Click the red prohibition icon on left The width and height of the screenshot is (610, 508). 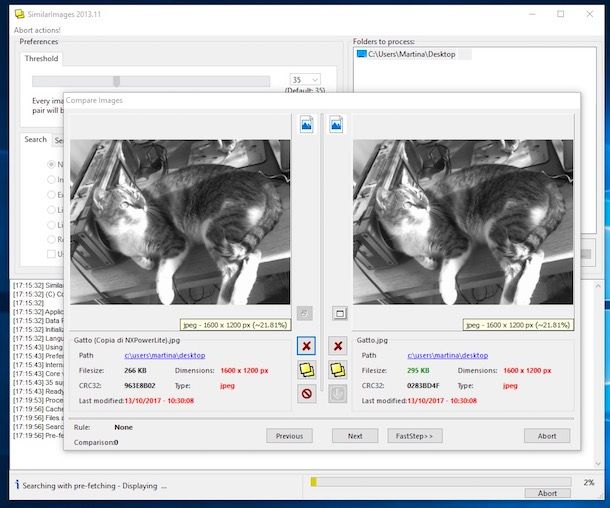[306, 394]
